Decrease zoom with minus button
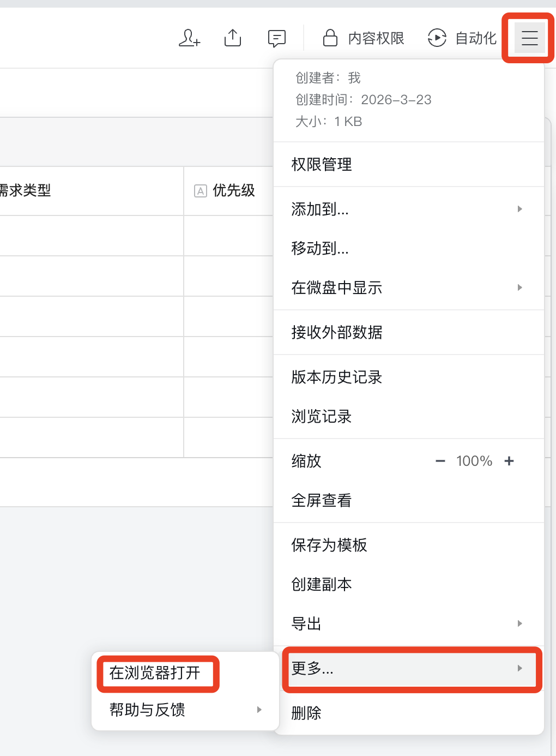This screenshot has width=556, height=756. click(440, 461)
